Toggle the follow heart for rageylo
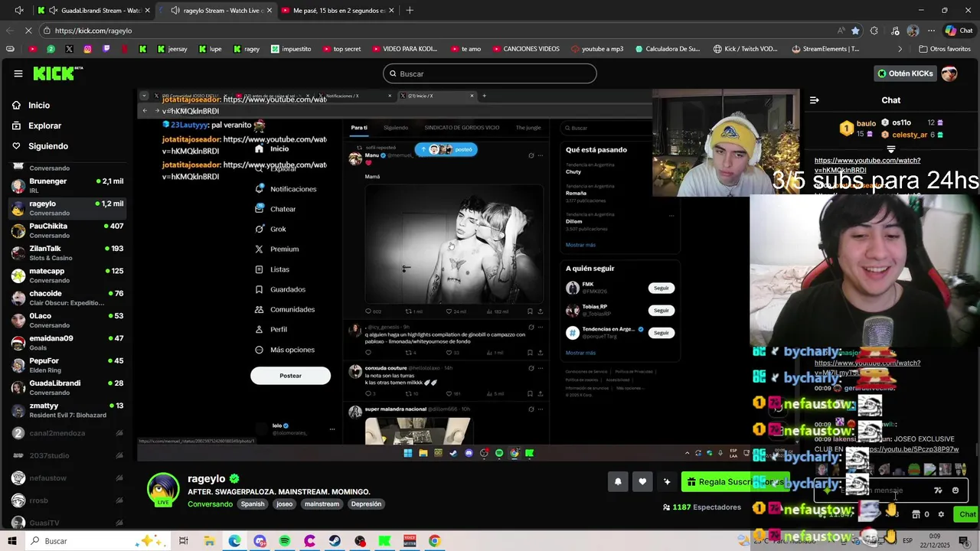Image resolution: width=980 pixels, height=551 pixels. point(642,481)
